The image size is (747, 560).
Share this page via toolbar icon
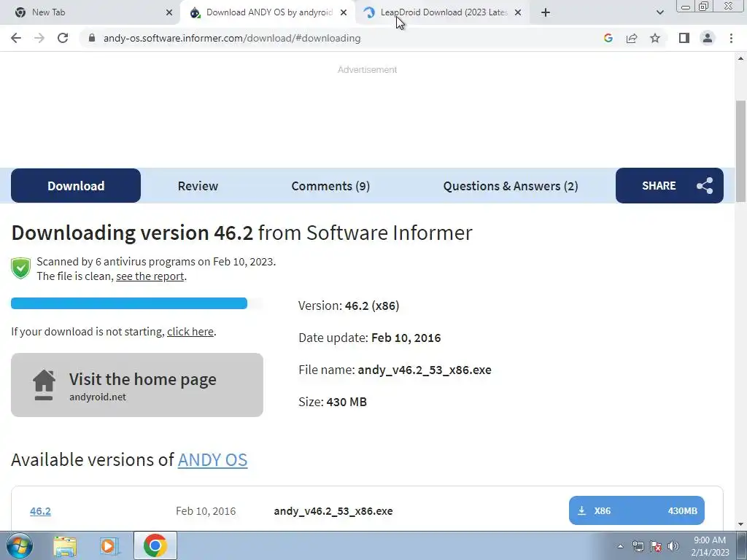pos(632,38)
